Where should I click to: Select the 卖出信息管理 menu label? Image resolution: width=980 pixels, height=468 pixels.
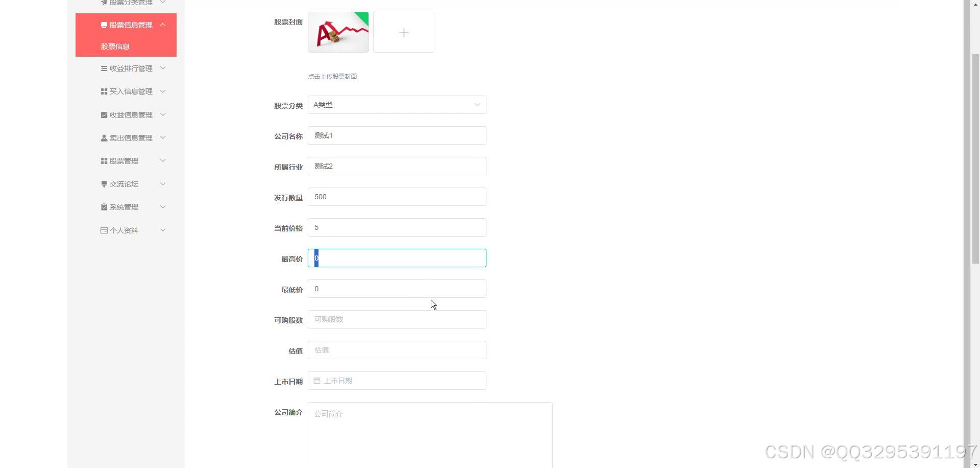pyautogui.click(x=131, y=138)
